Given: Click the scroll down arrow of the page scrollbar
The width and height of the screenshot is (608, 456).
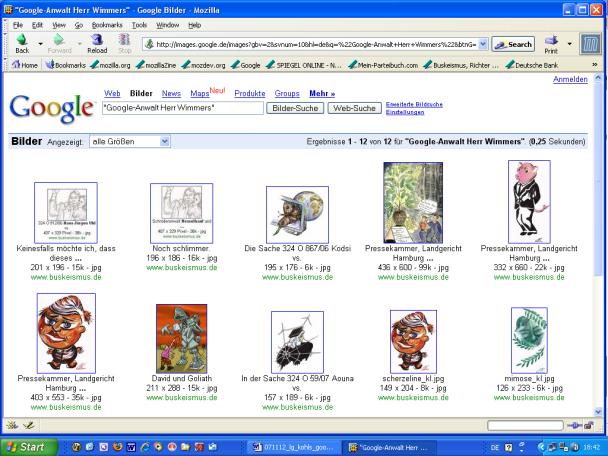Looking at the screenshot, I should (598, 412).
